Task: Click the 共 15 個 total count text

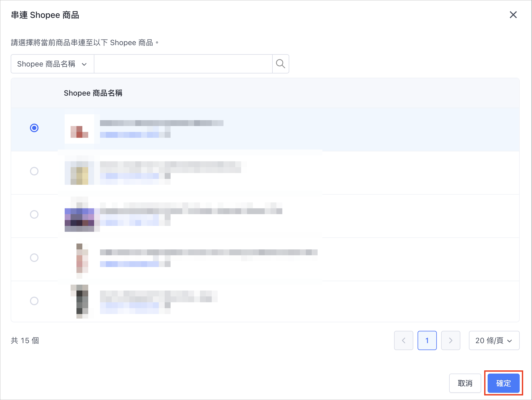Action: 25,340
